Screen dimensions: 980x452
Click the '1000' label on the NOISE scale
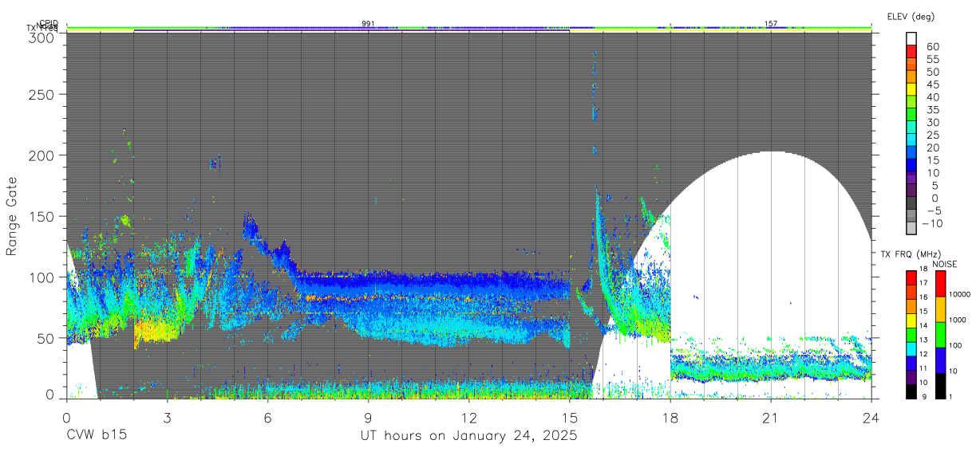958,320
